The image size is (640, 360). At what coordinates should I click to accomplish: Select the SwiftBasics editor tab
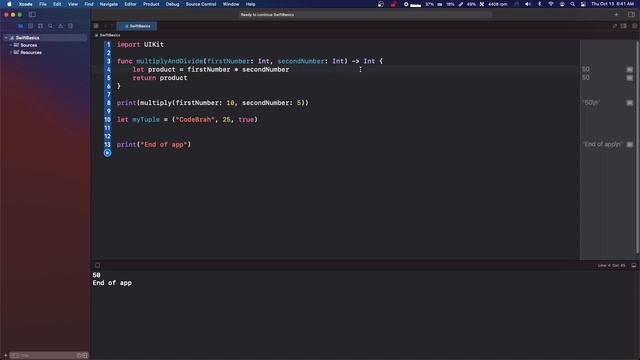point(137,26)
